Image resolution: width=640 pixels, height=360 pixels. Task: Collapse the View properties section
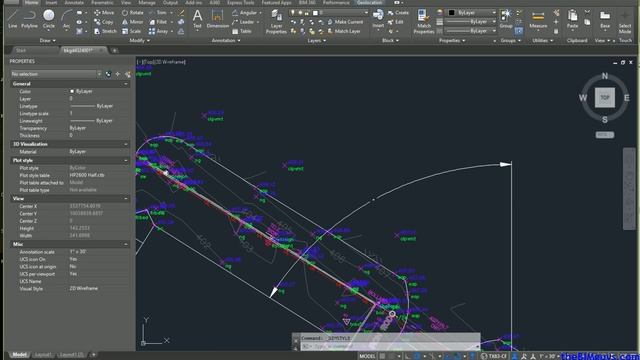[126, 198]
